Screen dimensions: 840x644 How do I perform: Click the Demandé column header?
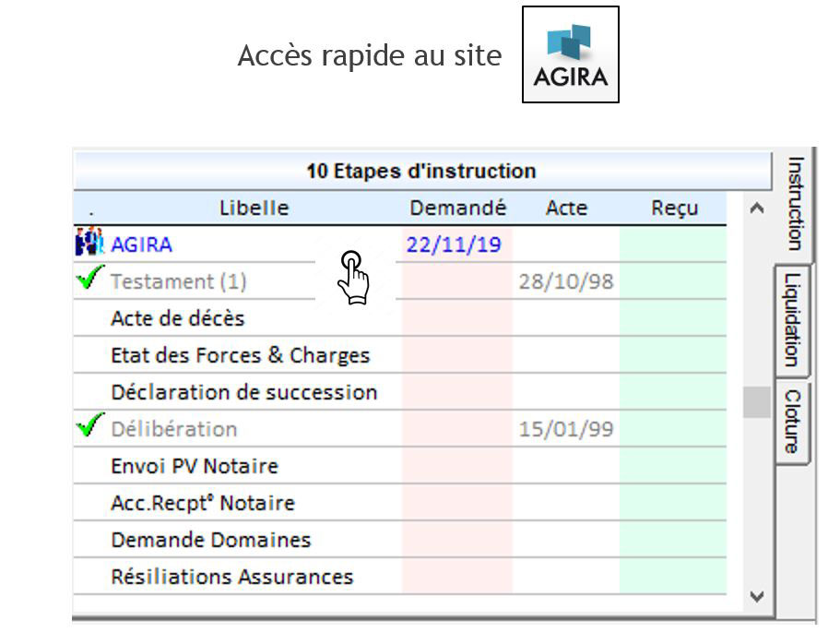click(457, 208)
